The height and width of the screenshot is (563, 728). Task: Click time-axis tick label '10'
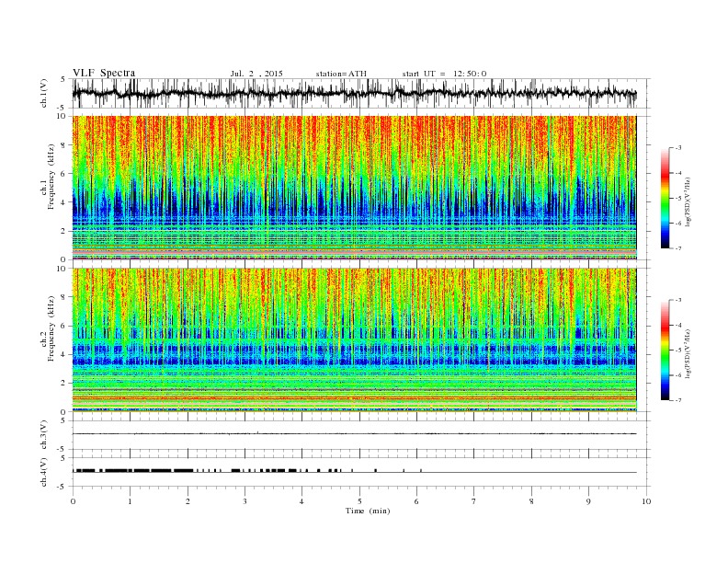[x=646, y=502]
